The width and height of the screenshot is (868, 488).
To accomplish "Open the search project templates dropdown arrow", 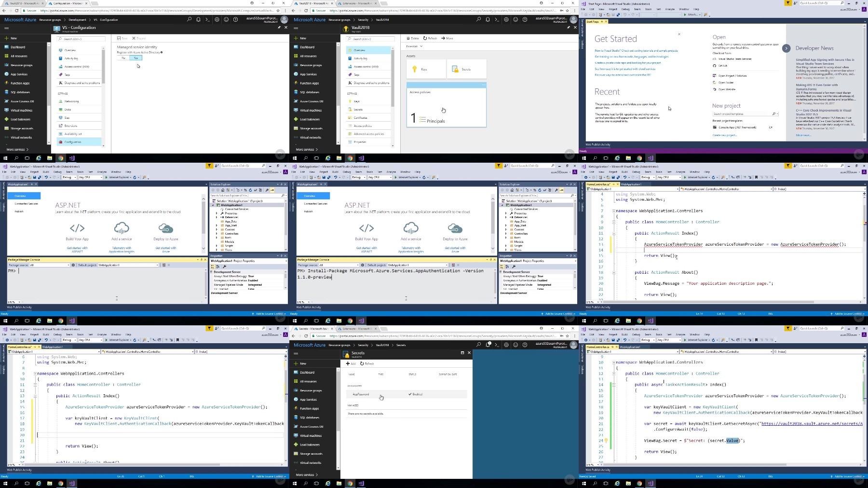I will tap(777, 114).
